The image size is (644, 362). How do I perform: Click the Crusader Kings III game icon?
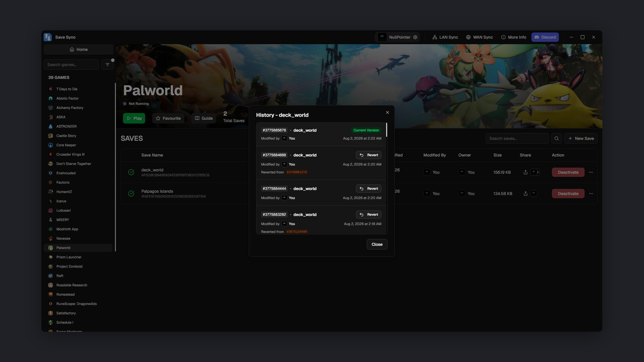tap(51, 155)
